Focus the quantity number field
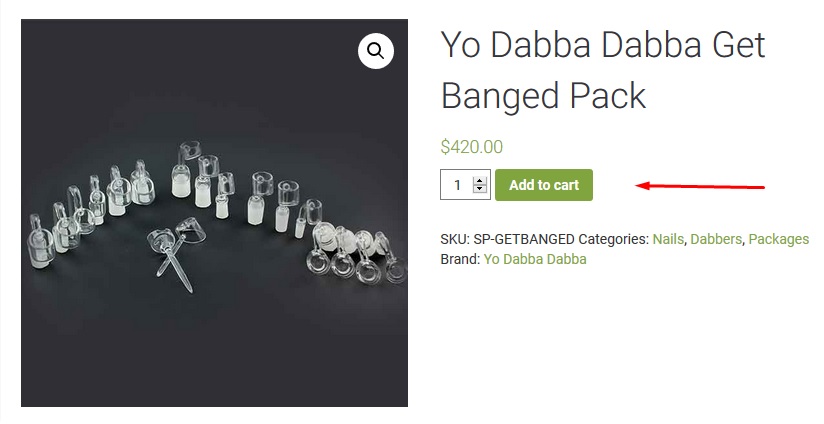 457,185
